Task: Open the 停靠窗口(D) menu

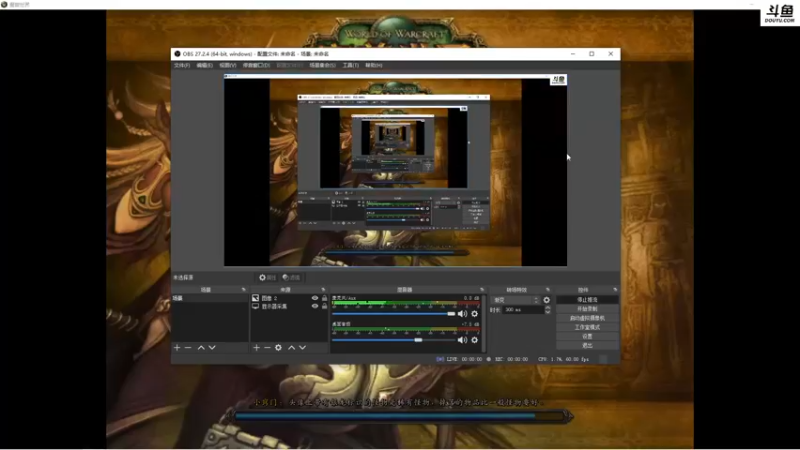Action: [x=256, y=65]
